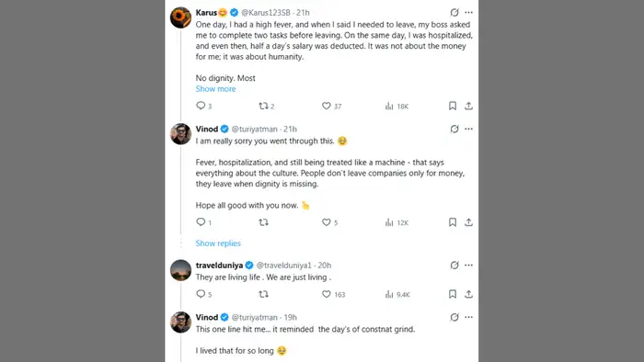Show replies under Vinod's tweet
644x362 pixels.
pos(218,243)
